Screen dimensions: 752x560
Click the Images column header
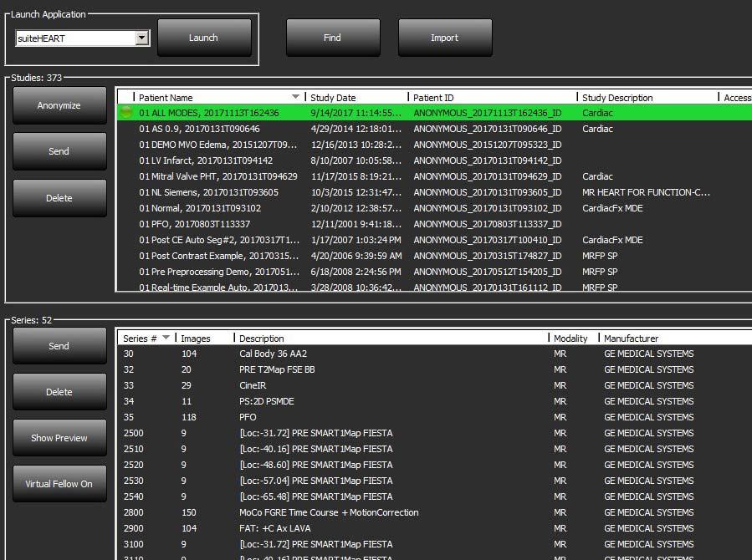pos(205,339)
